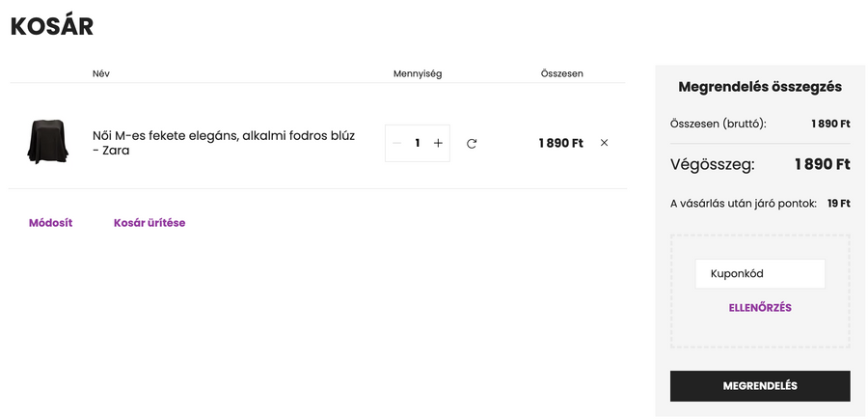This screenshot has width=868, height=419.
Task: Click the Név column header
Action: (101, 73)
